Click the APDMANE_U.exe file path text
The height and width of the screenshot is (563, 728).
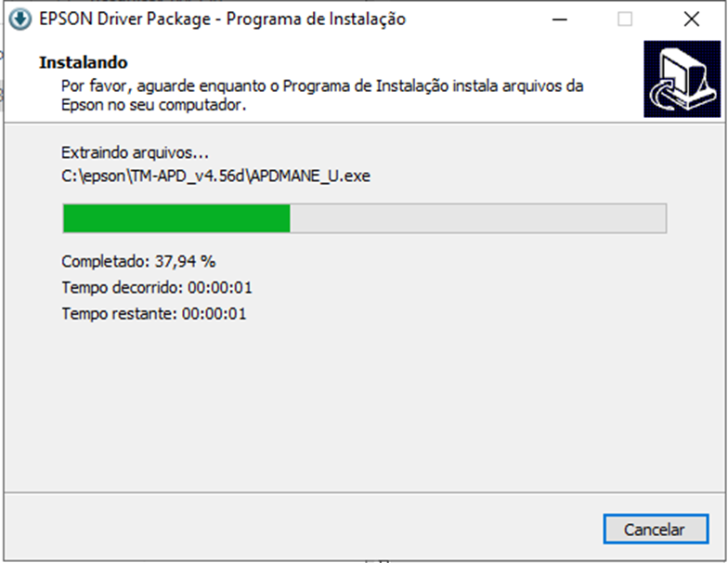[215, 177]
